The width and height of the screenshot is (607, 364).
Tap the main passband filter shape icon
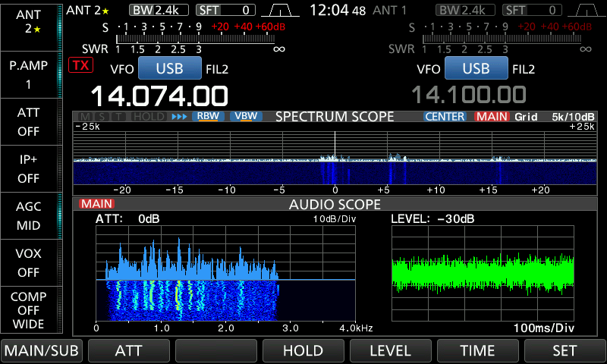coord(280,10)
